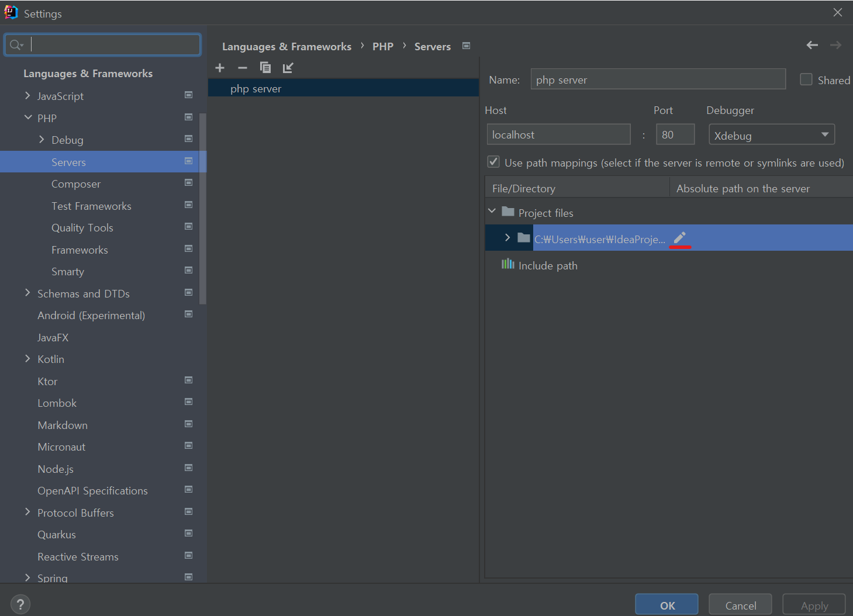
Task: Click the Cancel button
Action: tap(740, 605)
